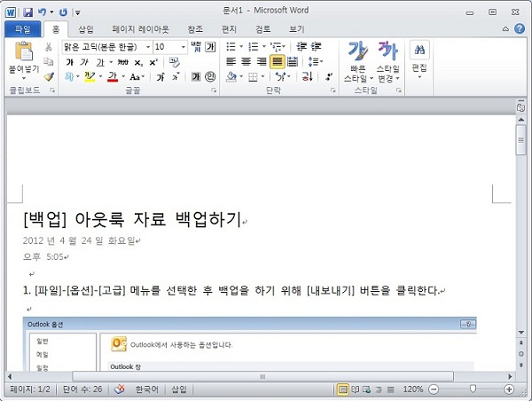Click the Zoom Out minus button
Viewport: 532px width, 401px height.
point(434,389)
